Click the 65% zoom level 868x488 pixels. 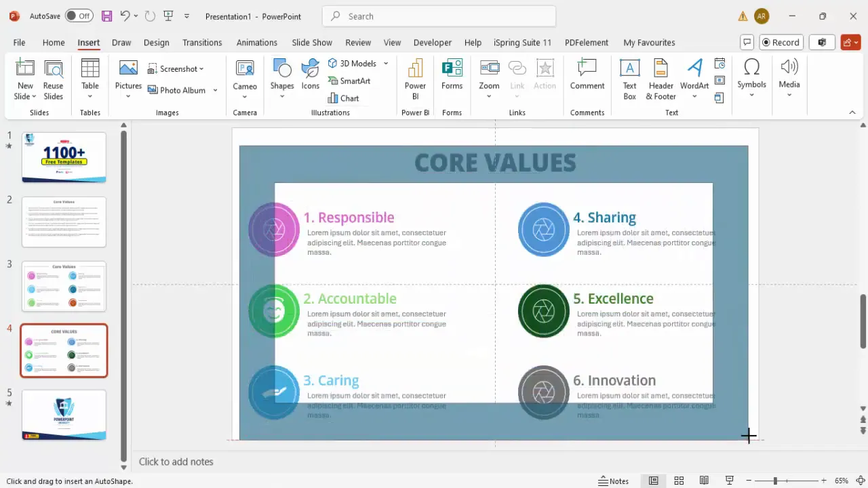coord(842,481)
